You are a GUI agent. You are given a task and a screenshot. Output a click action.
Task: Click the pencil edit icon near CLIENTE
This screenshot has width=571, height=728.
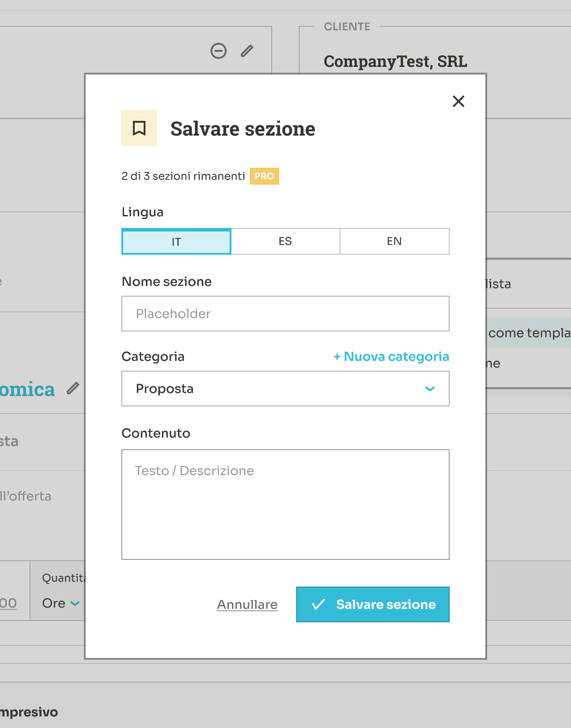point(247,51)
